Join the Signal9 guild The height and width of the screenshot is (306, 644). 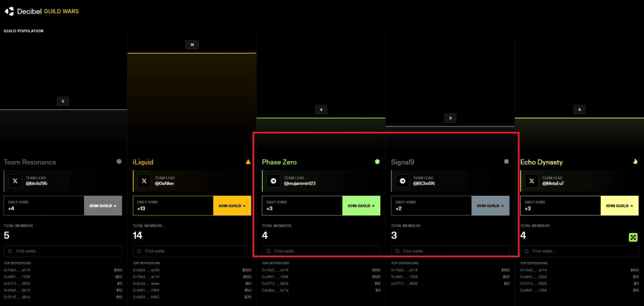(490, 206)
